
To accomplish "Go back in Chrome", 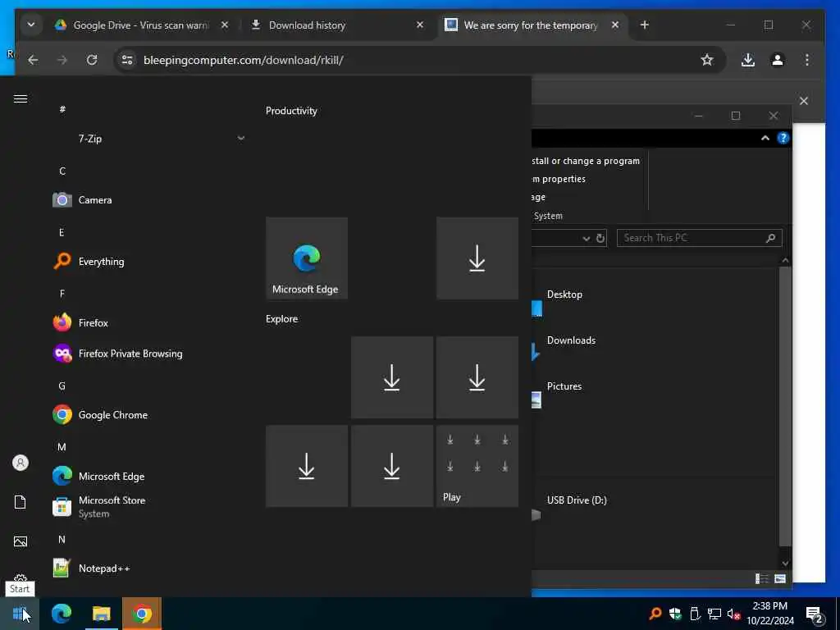I will coord(33,60).
